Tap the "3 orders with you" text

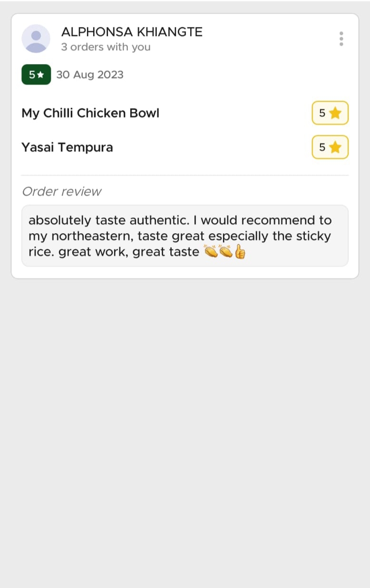pyautogui.click(x=106, y=47)
